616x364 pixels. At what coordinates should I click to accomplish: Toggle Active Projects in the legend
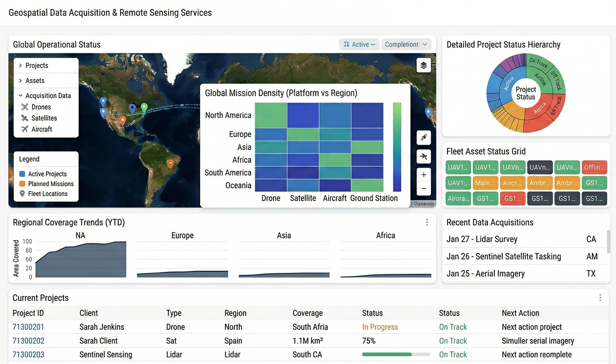(x=47, y=174)
